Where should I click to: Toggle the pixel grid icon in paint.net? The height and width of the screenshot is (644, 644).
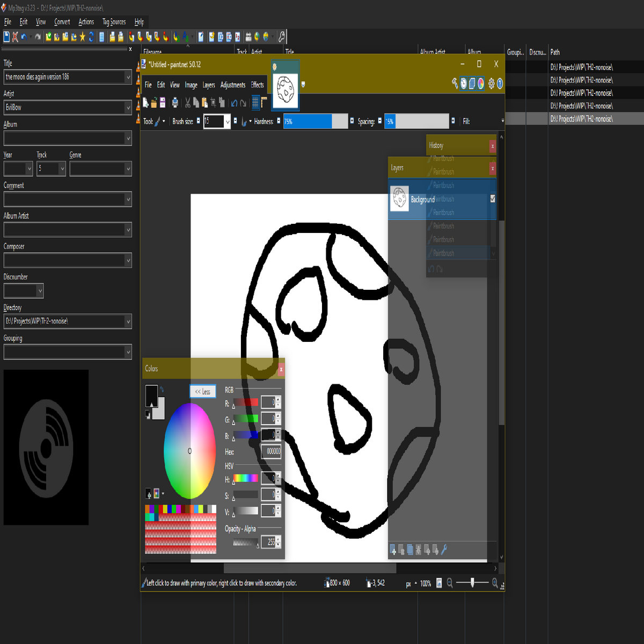point(255,102)
